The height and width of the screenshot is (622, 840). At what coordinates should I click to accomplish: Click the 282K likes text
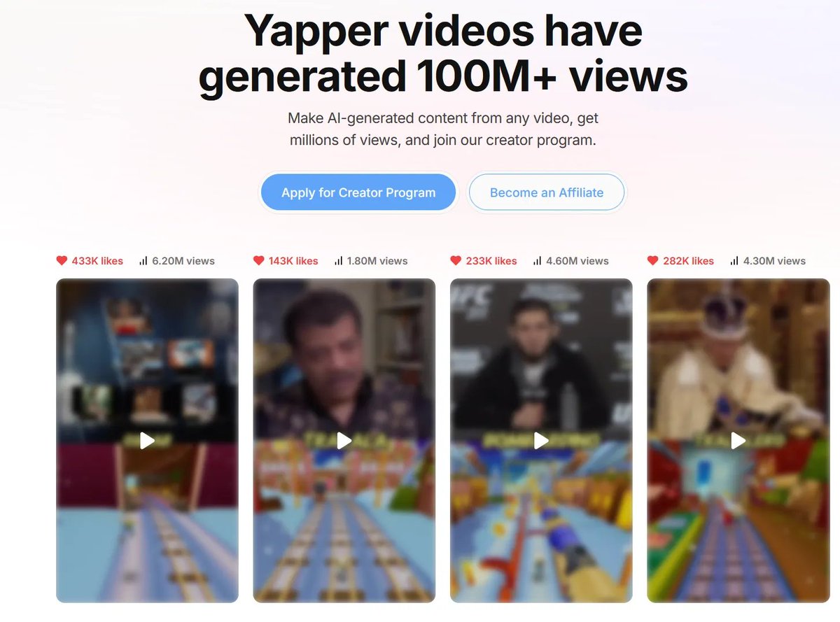coord(689,261)
